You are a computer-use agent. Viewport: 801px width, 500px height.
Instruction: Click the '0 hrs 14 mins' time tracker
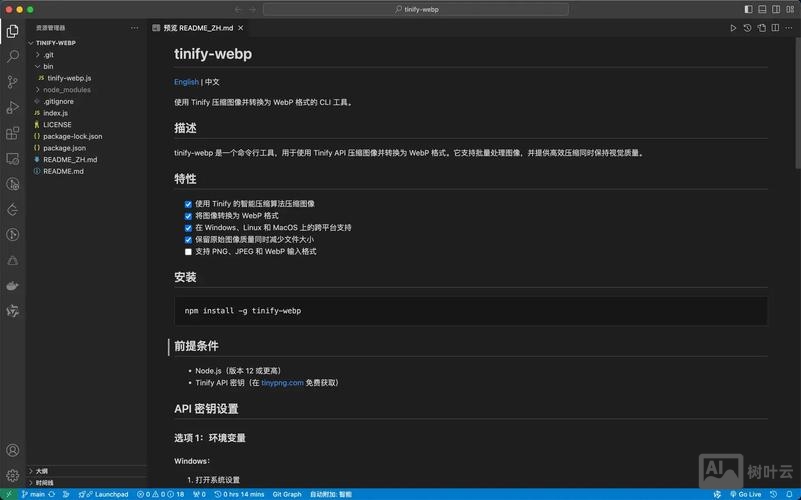[239, 494]
